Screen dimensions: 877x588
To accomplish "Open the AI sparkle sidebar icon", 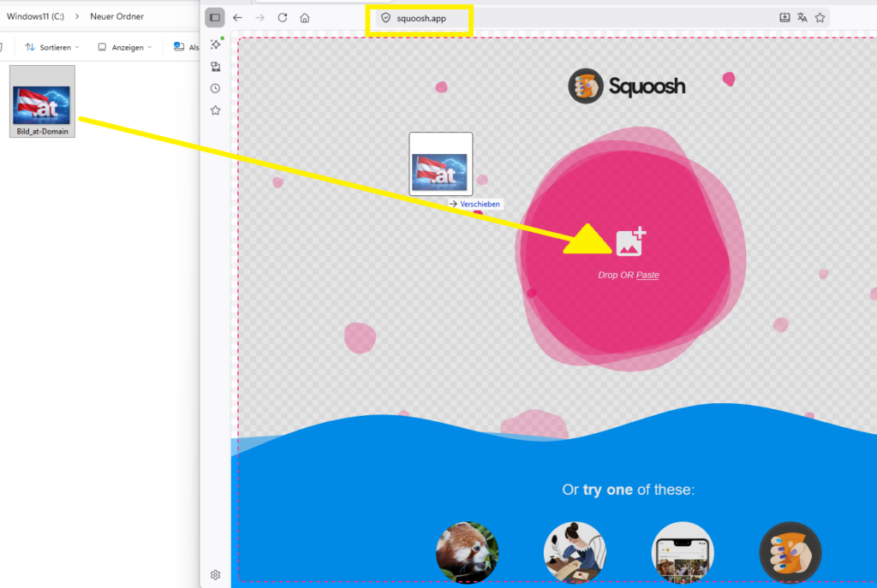I will (216, 44).
